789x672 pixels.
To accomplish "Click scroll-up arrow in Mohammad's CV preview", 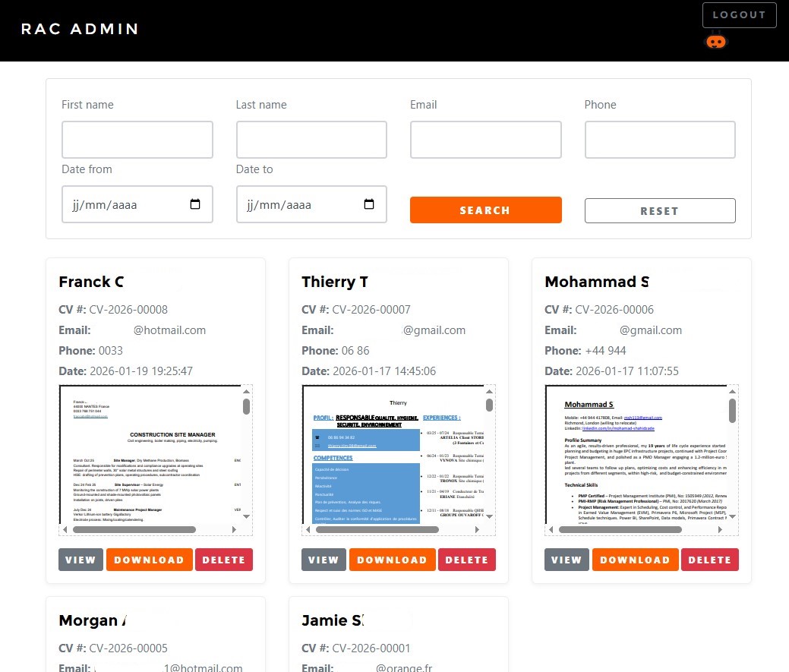I will click(733, 392).
